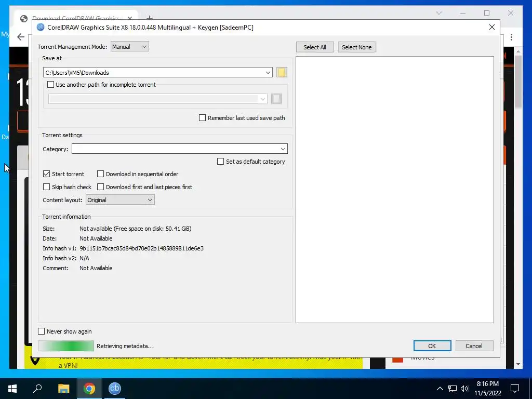Screen dimensions: 532x399
Task: Select the Download CorelDRAW Graphics Chrome tab
Action: point(76,18)
